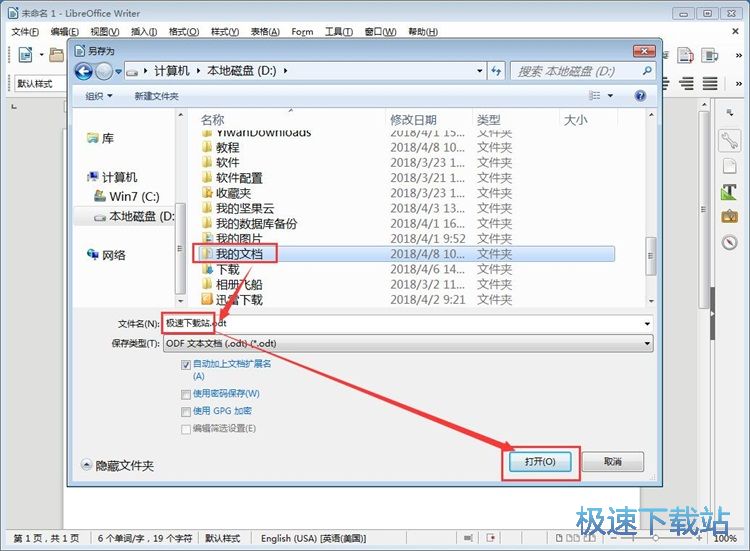The width and height of the screenshot is (750, 551).
Task: Expand the first toolbar overflow chevron
Action: point(739,55)
